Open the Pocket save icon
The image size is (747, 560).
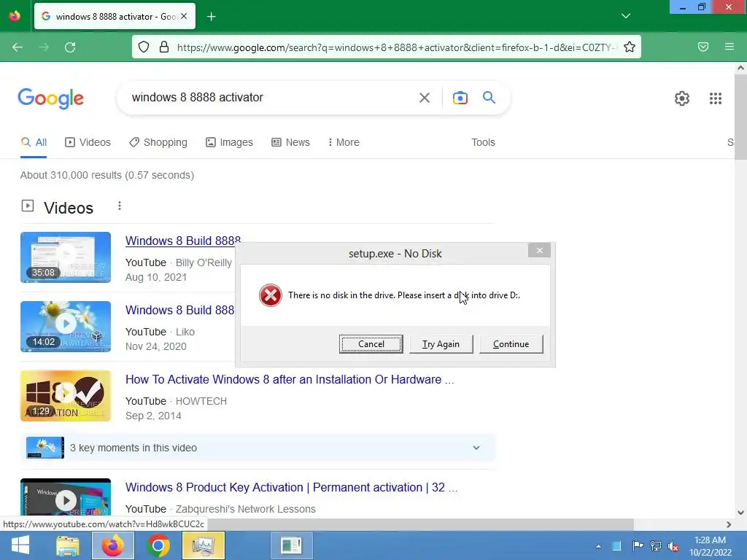point(703,47)
